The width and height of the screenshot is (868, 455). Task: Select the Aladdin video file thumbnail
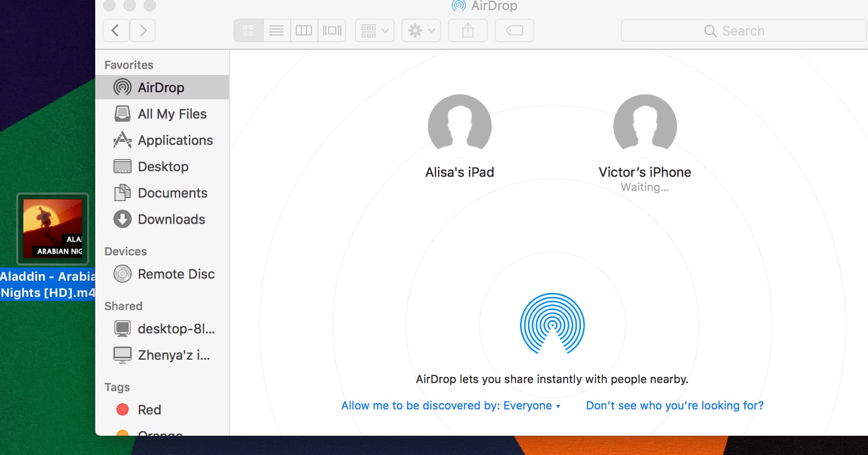tap(53, 229)
